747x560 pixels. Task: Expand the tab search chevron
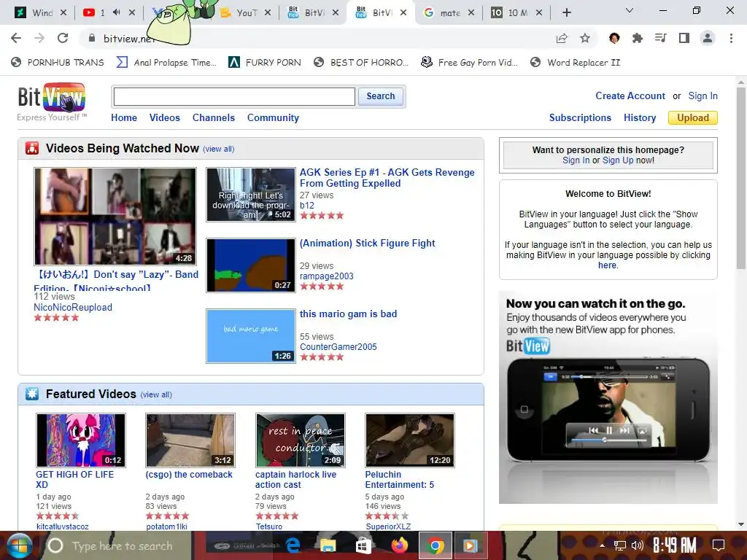tap(630, 10)
